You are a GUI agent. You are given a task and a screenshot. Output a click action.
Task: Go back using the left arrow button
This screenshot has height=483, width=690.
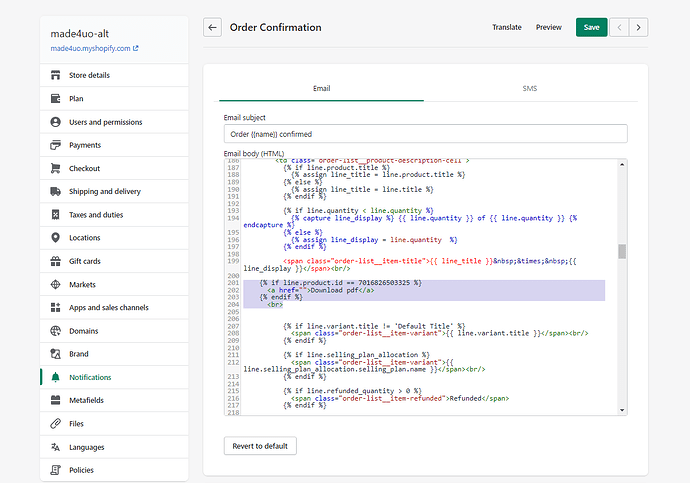coord(212,28)
